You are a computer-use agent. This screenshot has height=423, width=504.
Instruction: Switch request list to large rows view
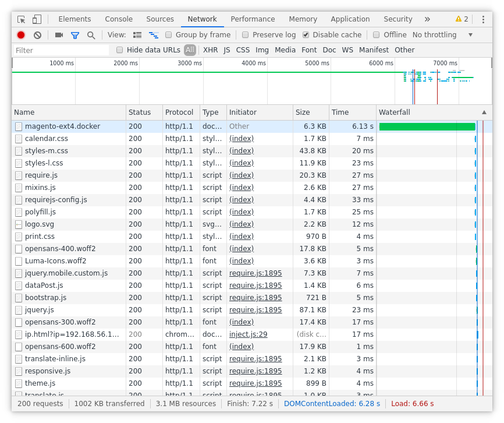coord(138,34)
